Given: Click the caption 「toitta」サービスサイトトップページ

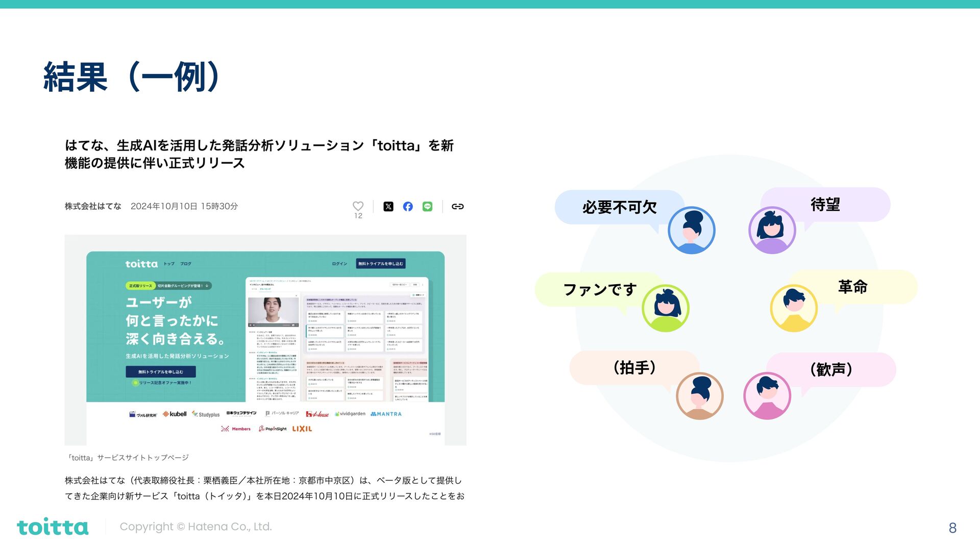Looking at the screenshot, I should tap(127, 458).
